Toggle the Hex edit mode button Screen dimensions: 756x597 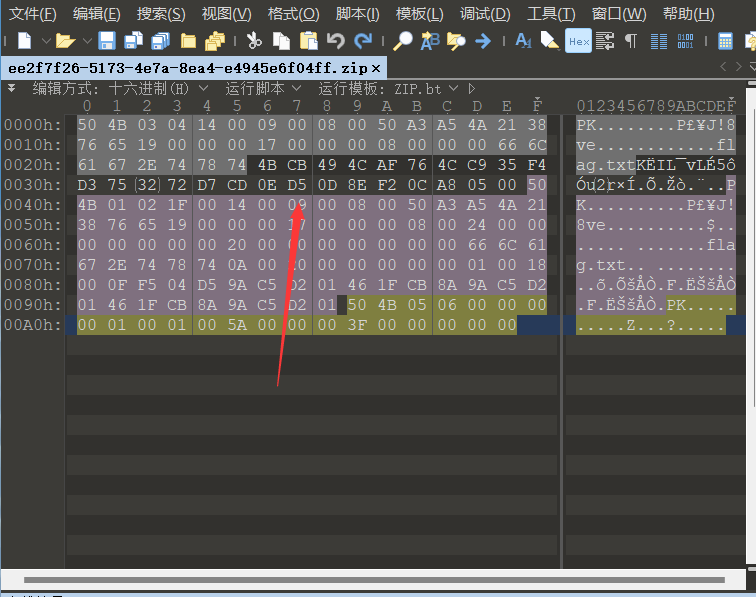point(578,41)
